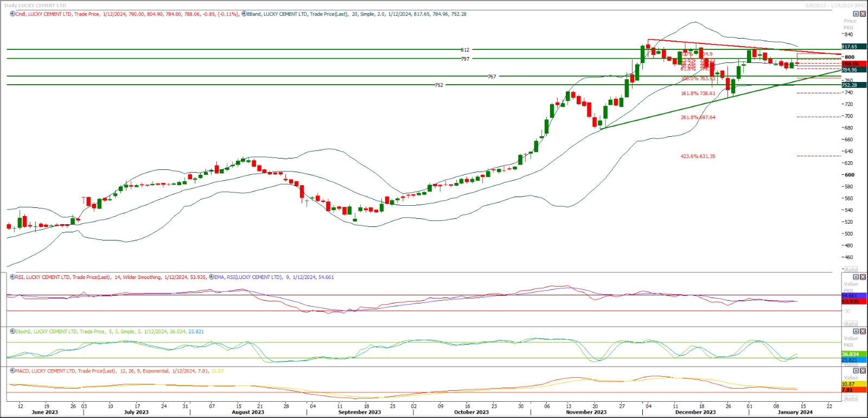Click the red 788.06 last price tag
This screenshot has height=418, width=868.
(x=854, y=64)
